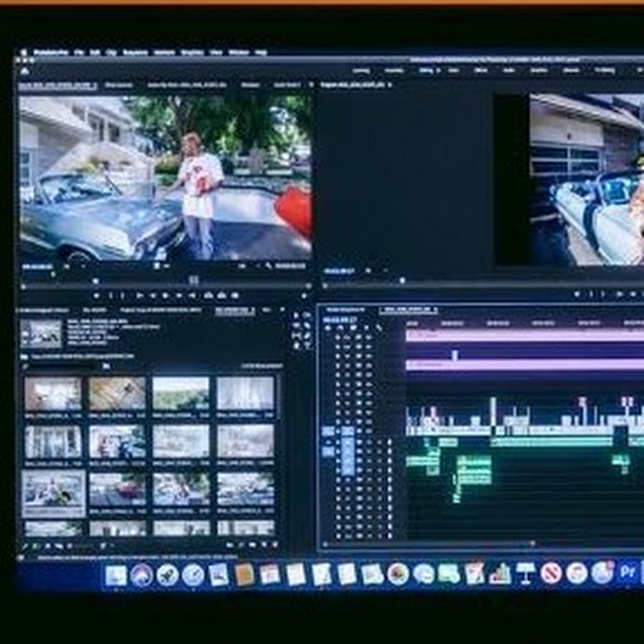Image resolution: width=644 pixels, height=644 pixels.
Task: Open Editing workspace menu icon
Action: tap(438, 70)
